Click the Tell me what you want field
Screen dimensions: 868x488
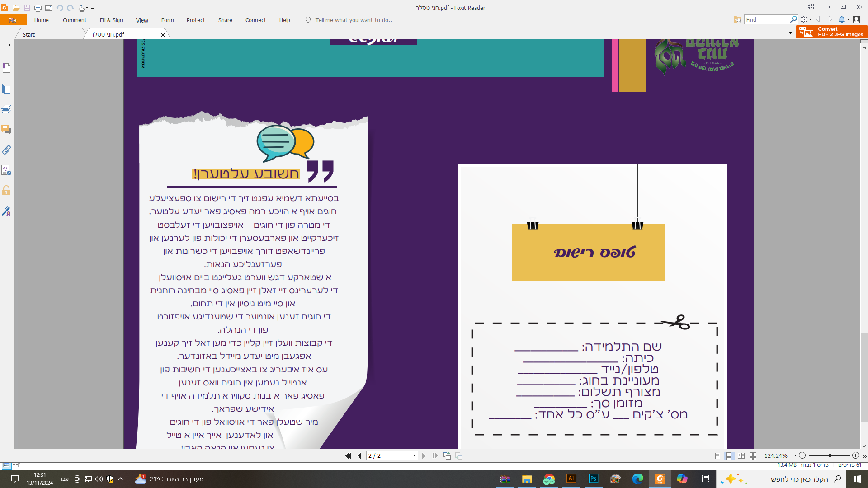coord(353,20)
